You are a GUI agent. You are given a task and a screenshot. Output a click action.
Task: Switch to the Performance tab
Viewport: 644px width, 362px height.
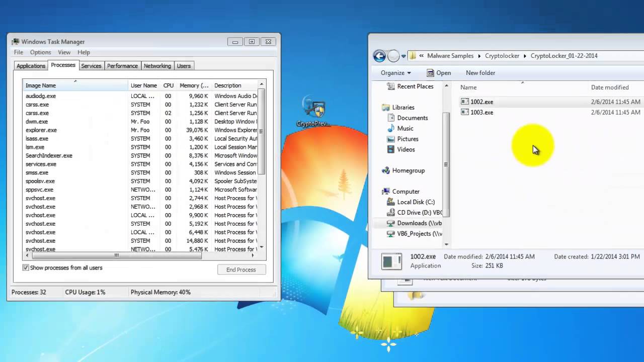point(122,66)
